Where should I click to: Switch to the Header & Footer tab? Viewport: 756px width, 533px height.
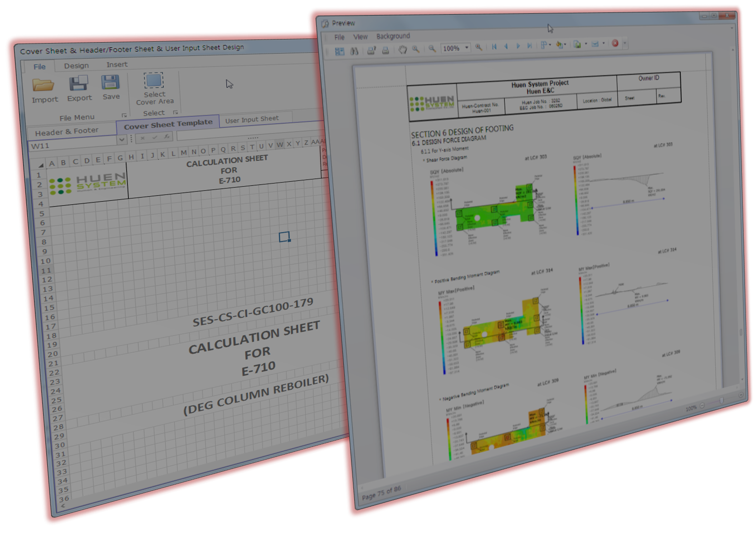coord(67,132)
